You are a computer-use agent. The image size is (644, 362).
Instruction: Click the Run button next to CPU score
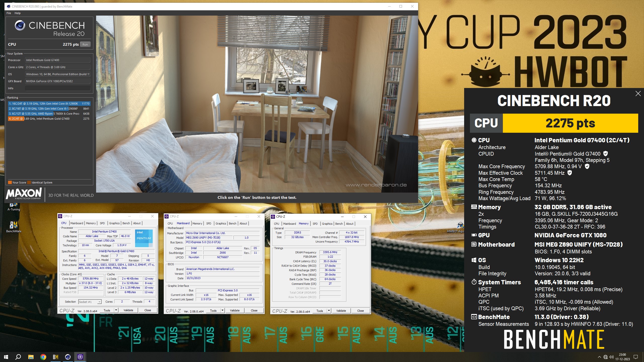(x=85, y=44)
